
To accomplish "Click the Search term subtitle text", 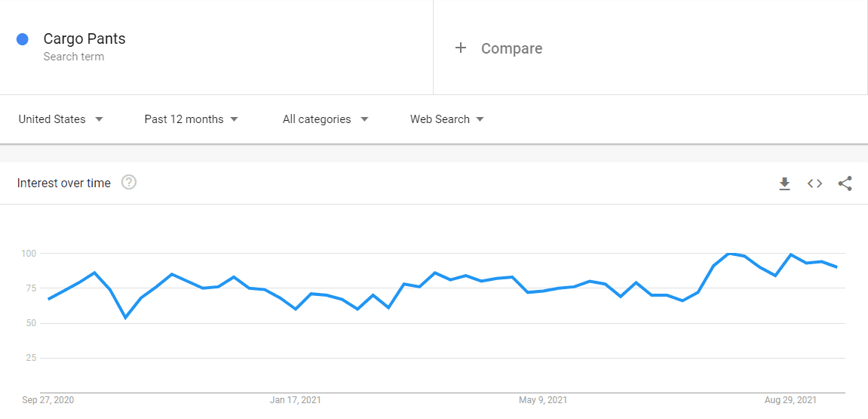I will click(74, 57).
